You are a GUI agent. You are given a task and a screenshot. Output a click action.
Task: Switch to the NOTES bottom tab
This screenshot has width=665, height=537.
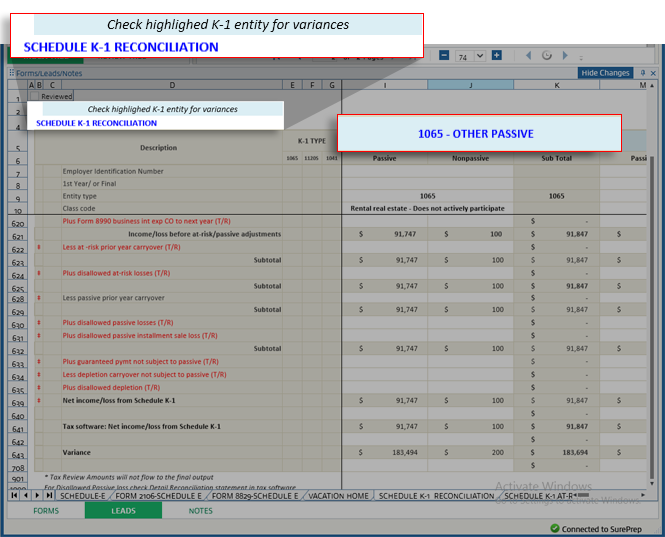pos(201,511)
